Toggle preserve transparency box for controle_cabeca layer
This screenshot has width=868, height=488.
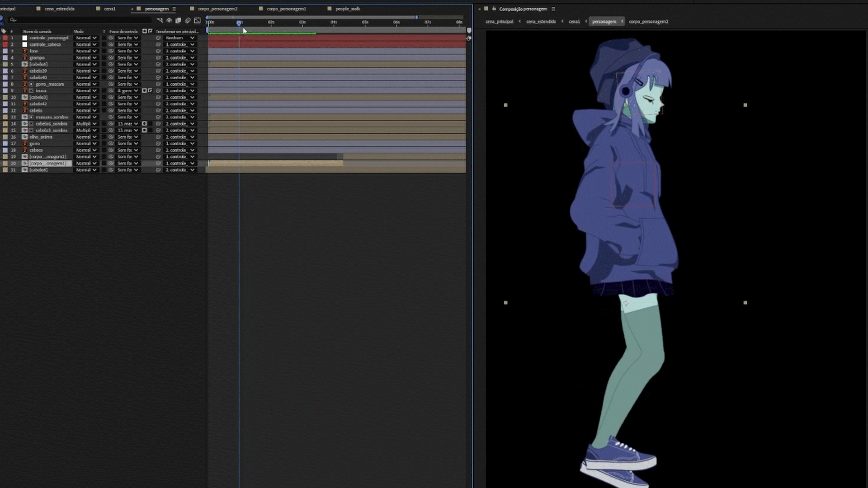pyautogui.click(x=104, y=44)
